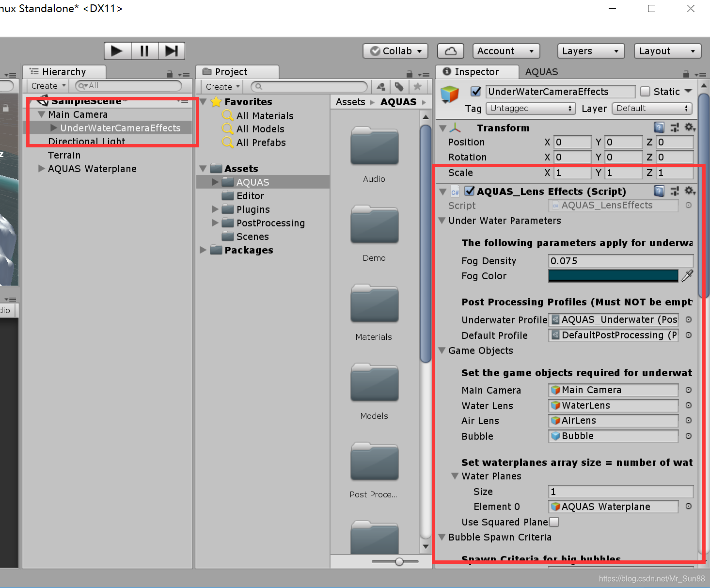Collapse the Game Objects foldout
The height and width of the screenshot is (588, 710).
(442, 350)
